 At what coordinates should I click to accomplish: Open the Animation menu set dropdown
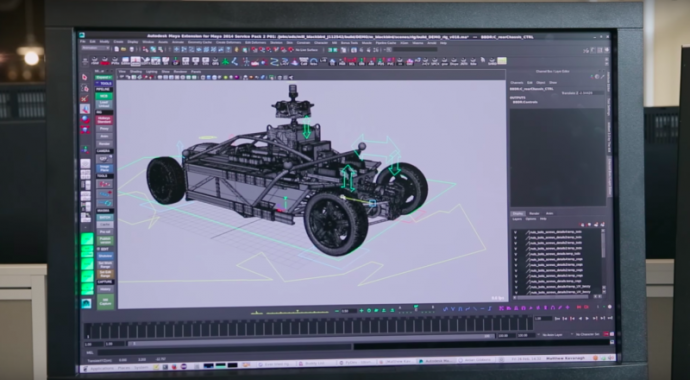(95, 48)
